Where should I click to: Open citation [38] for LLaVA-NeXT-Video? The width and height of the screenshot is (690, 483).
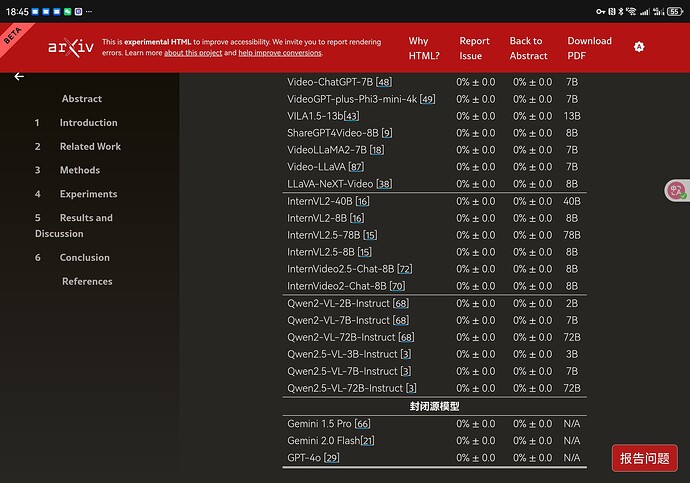coord(384,184)
